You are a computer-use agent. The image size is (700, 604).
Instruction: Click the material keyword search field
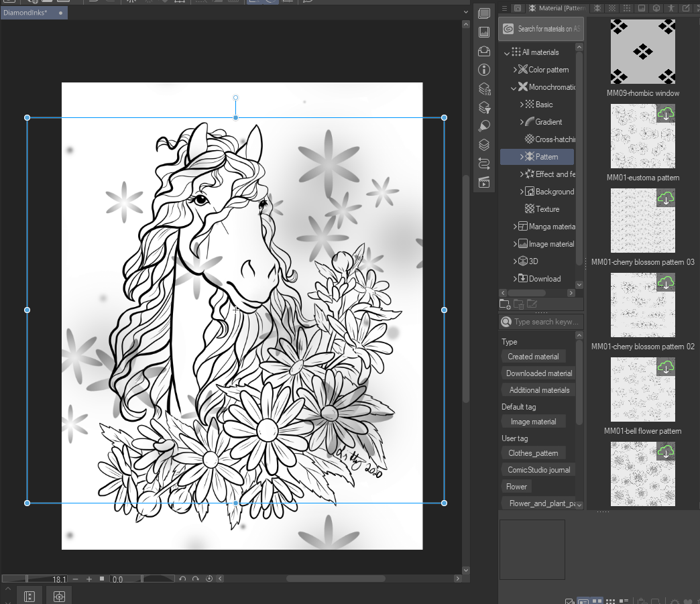(544, 322)
